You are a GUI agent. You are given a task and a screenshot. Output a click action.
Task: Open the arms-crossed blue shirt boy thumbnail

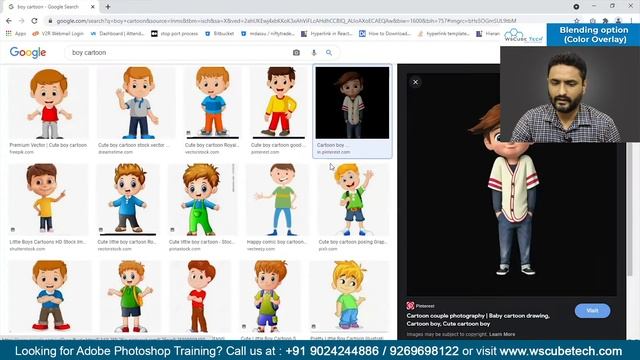(x=50, y=296)
